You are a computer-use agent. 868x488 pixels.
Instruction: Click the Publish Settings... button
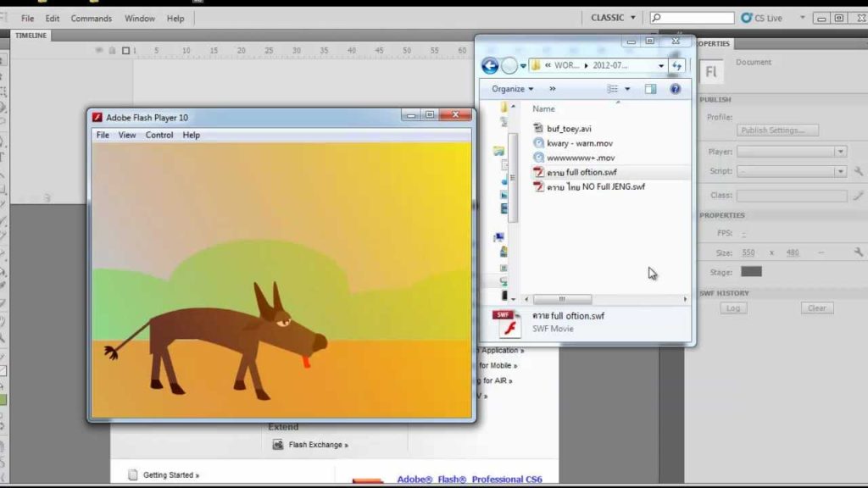tap(778, 130)
